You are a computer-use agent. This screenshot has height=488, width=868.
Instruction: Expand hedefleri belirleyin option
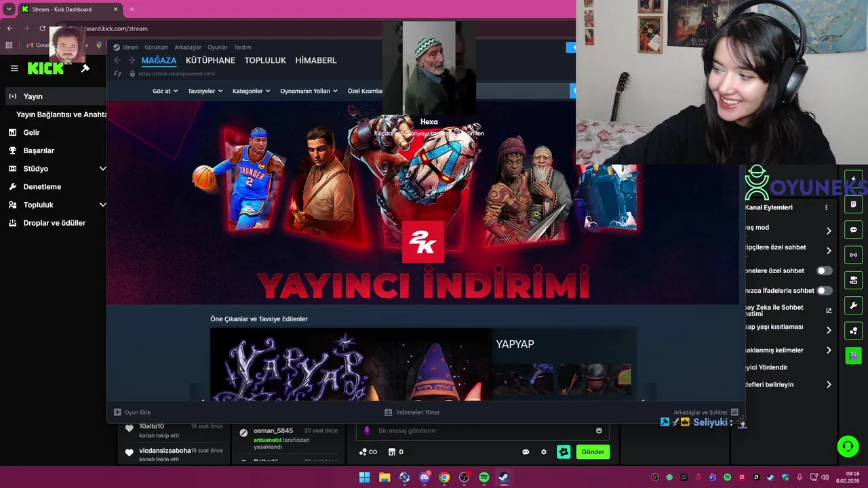(x=829, y=384)
